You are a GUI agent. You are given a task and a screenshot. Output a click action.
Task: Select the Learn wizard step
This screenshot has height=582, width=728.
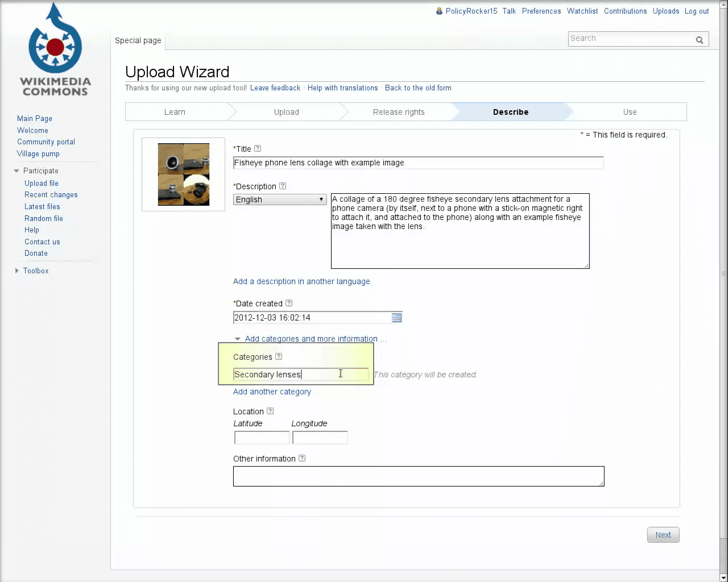pyautogui.click(x=175, y=112)
